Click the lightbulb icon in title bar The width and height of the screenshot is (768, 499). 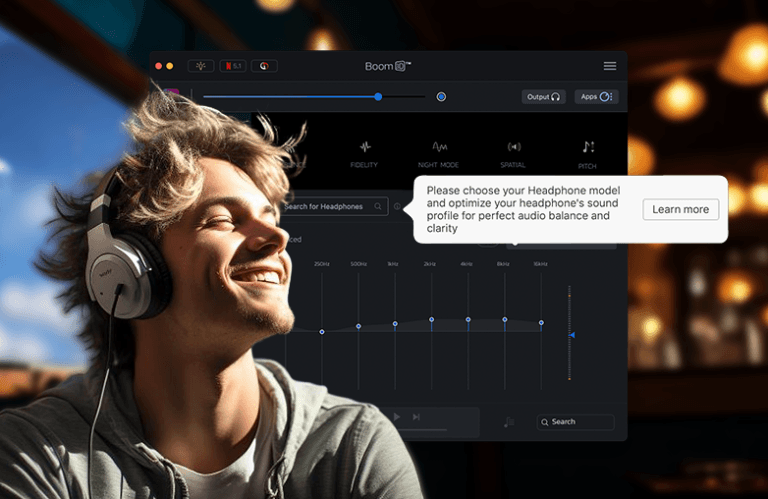pos(201,66)
